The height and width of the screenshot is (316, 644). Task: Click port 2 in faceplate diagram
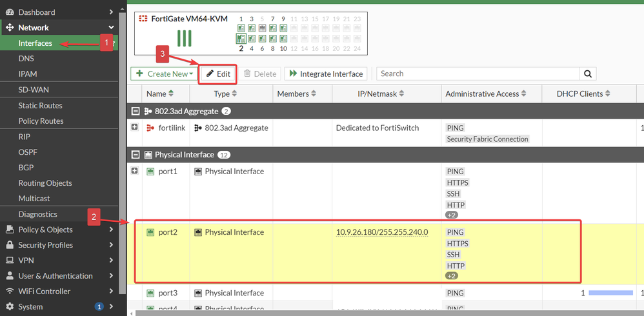tap(241, 39)
